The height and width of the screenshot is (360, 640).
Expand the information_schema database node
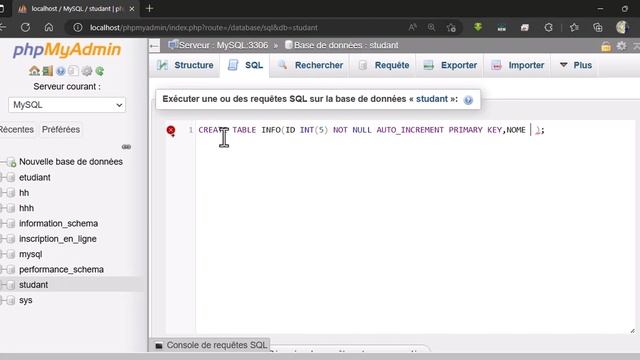click(3, 224)
